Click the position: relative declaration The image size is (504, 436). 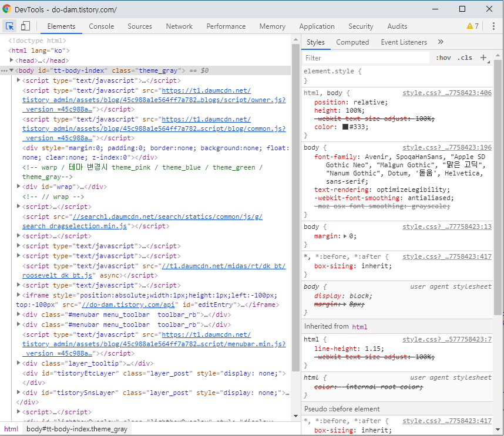(x=351, y=102)
